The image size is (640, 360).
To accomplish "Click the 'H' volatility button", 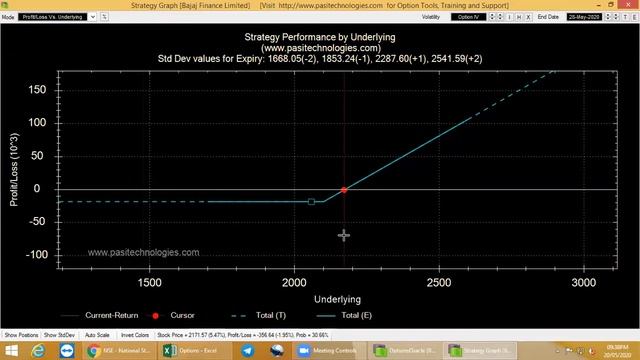I will [519, 17].
